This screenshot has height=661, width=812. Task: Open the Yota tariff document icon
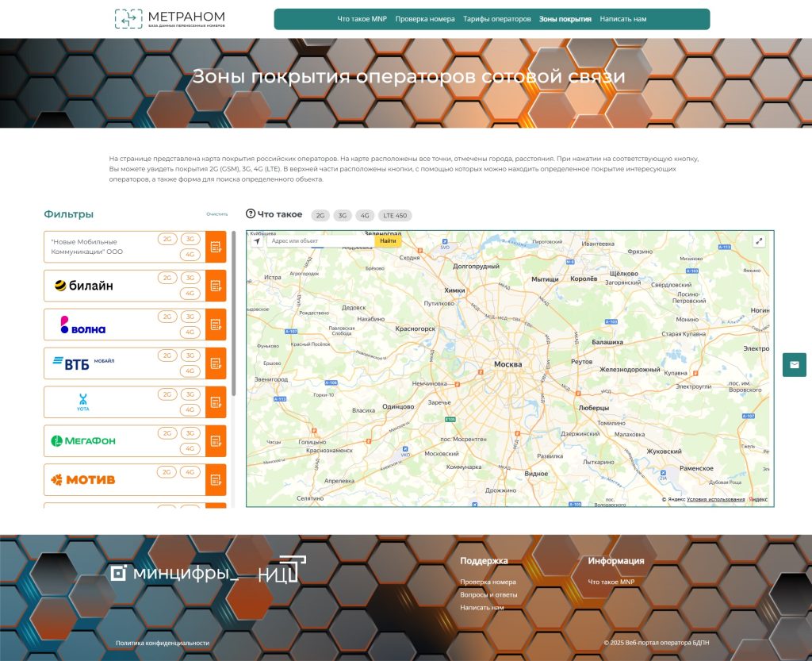(216, 402)
